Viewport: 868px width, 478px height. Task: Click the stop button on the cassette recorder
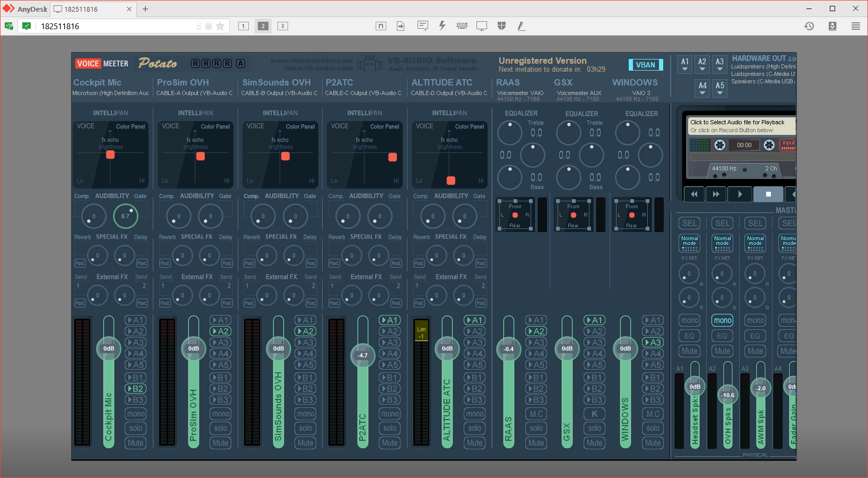point(768,194)
